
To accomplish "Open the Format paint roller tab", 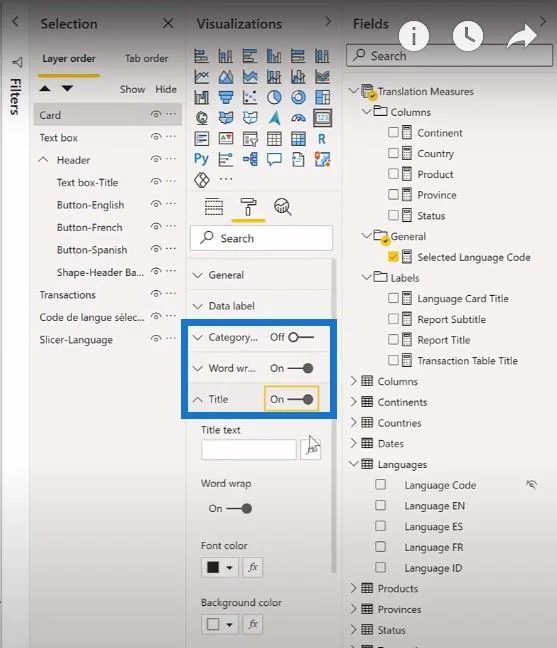I will (x=248, y=207).
